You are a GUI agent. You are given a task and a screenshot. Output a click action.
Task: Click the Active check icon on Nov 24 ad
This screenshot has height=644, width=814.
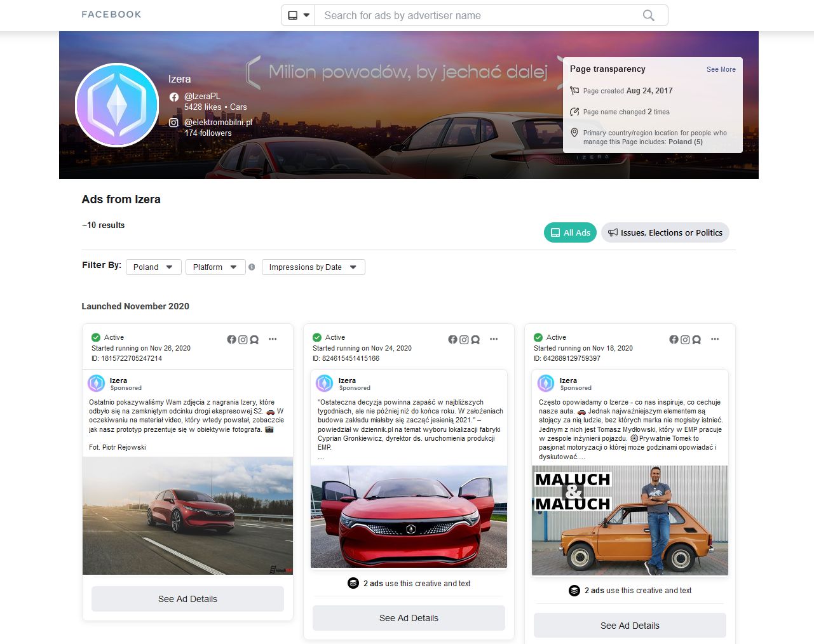click(x=317, y=337)
